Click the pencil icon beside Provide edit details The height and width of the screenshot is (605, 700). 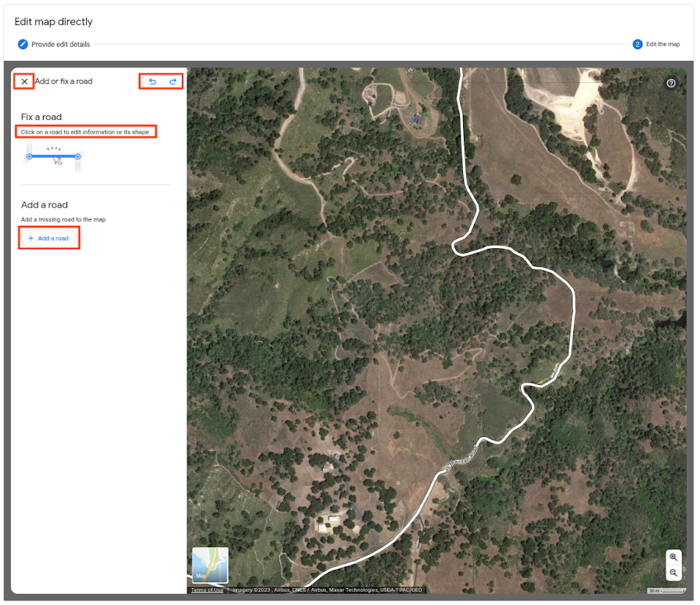click(x=23, y=45)
